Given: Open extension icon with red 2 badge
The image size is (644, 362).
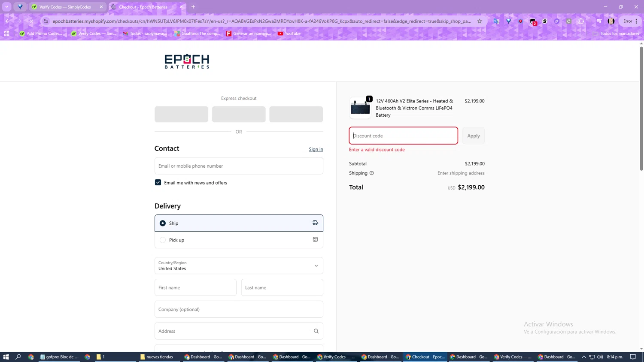Looking at the screenshot, I should [533, 21].
